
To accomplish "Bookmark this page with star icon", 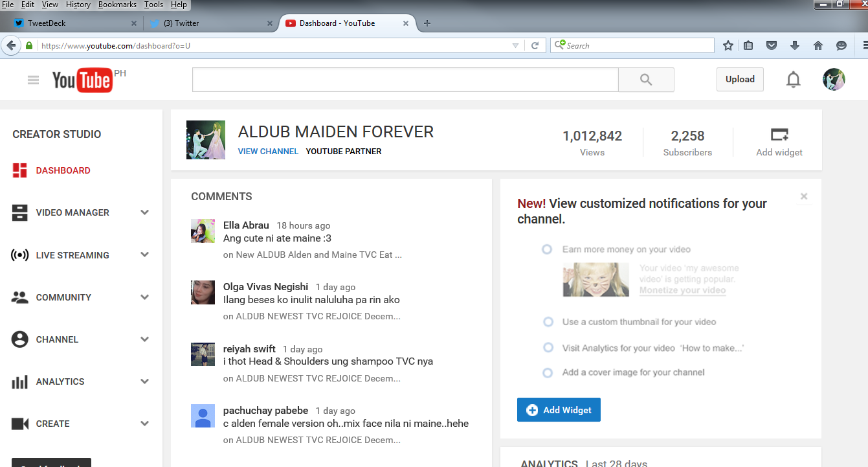I will pos(728,45).
